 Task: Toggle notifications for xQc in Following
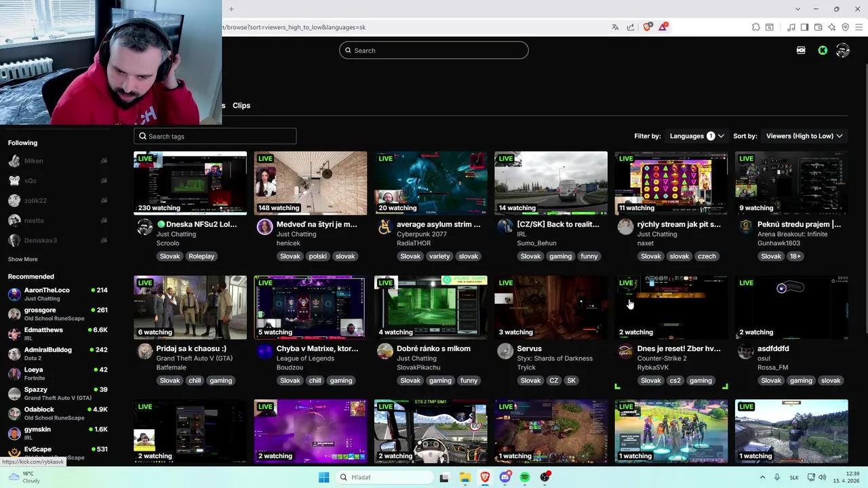104,180
